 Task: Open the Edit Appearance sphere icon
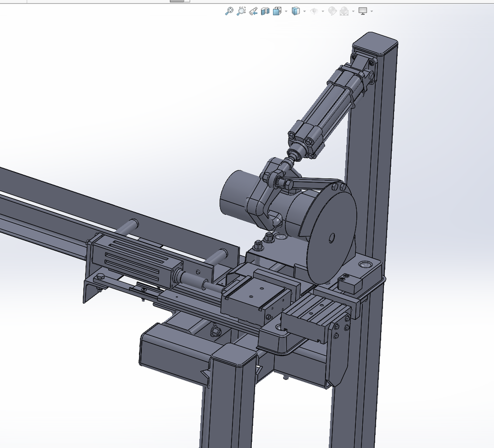coord(332,12)
